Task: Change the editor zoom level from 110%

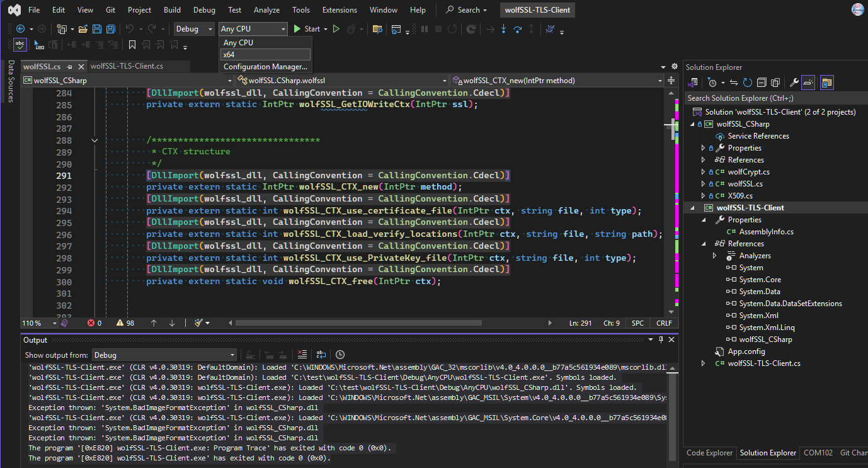Action: 35,322
